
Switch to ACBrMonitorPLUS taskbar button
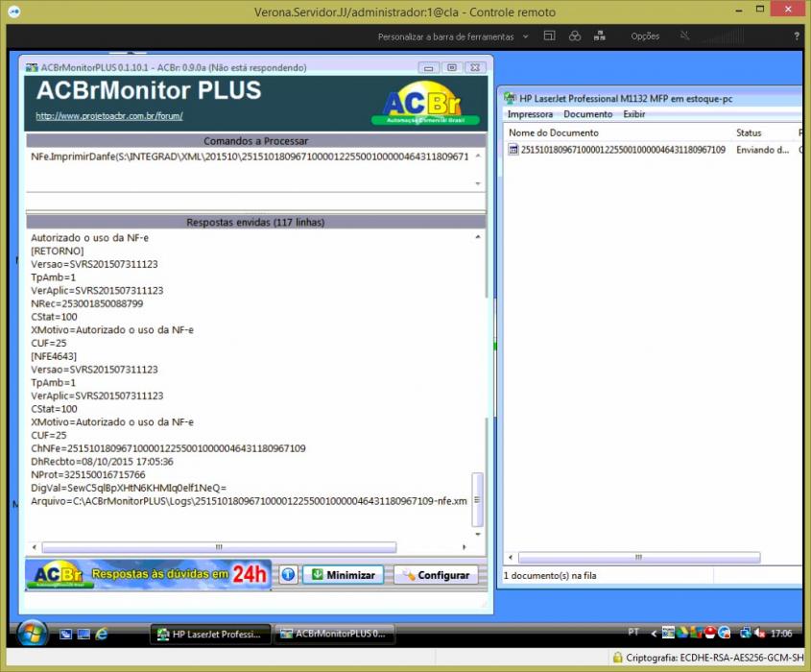pyautogui.click(x=335, y=634)
